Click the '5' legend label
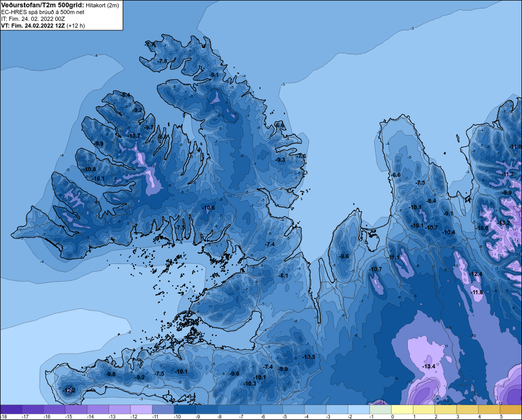 (x=501, y=417)
